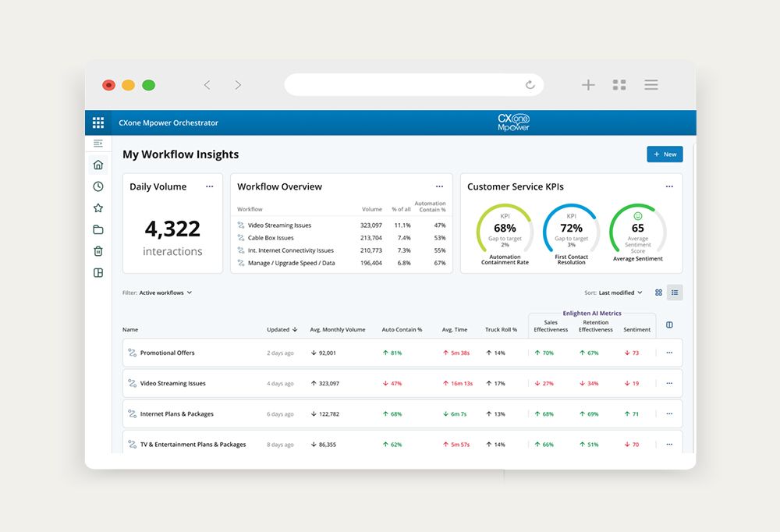Open Customer Service KPIs options menu
Image resolution: width=780 pixels, height=532 pixels.
[x=669, y=186]
